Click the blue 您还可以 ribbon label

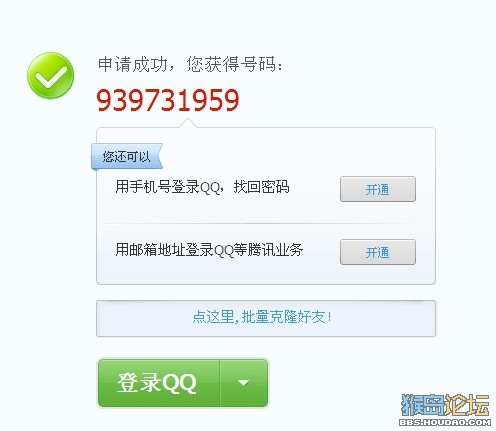click(x=127, y=156)
